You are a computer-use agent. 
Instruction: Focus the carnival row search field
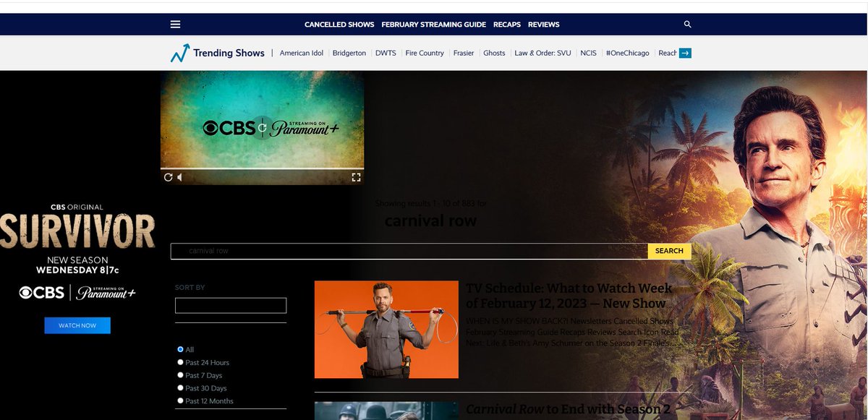(409, 251)
